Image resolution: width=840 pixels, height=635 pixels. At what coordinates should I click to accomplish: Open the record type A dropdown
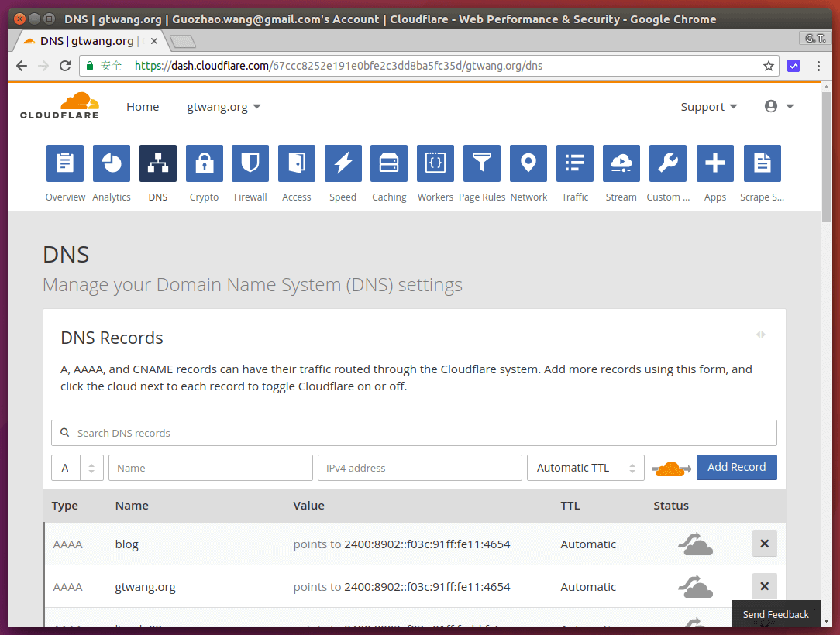tap(77, 468)
